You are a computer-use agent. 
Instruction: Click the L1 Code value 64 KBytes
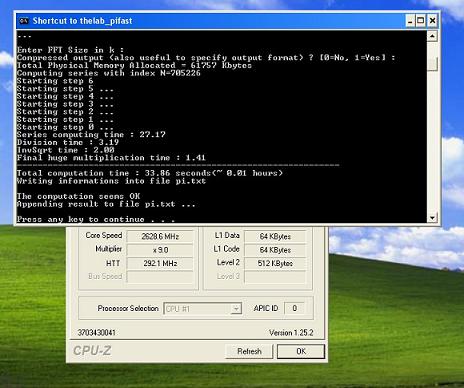(x=275, y=250)
